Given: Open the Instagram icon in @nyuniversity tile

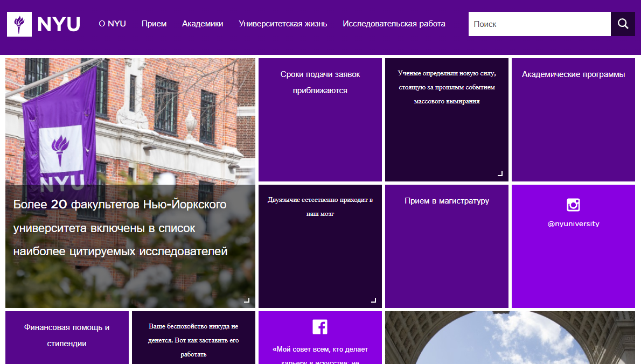Looking at the screenshot, I should (x=573, y=205).
